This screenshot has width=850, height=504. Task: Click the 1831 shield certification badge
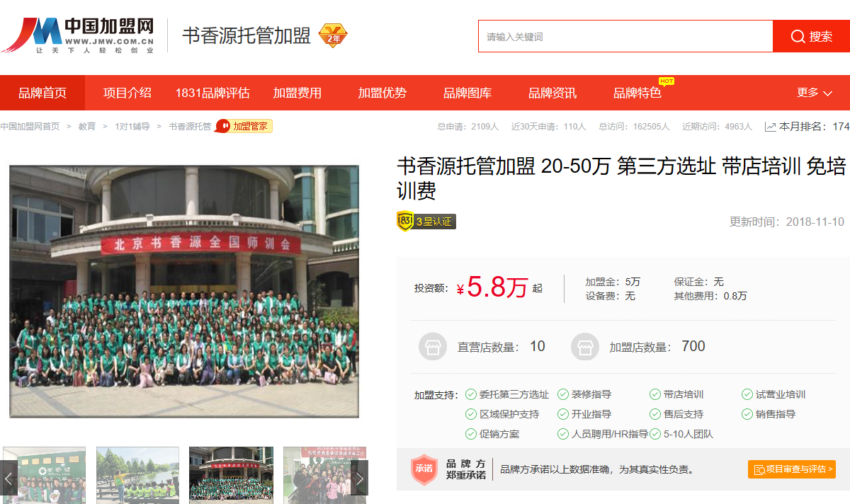(405, 221)
